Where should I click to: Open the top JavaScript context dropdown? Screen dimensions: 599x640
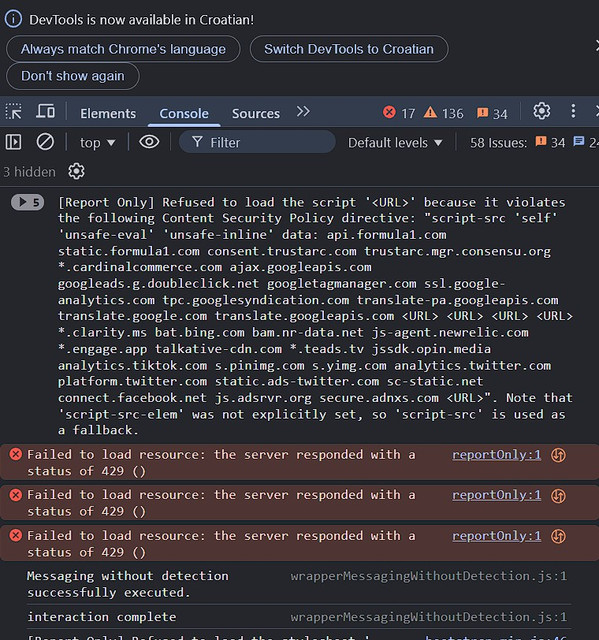[98, 143]
